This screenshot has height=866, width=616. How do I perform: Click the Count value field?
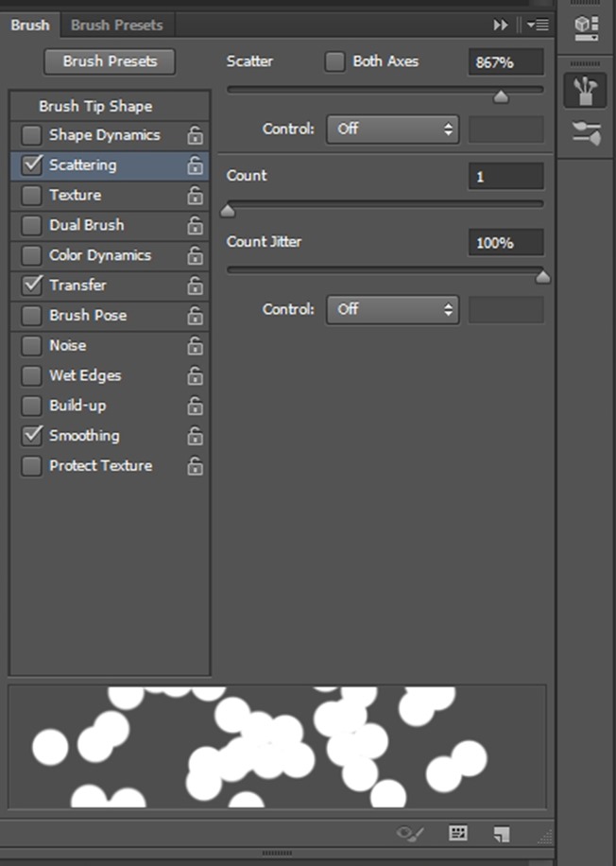tap(506, 176)
